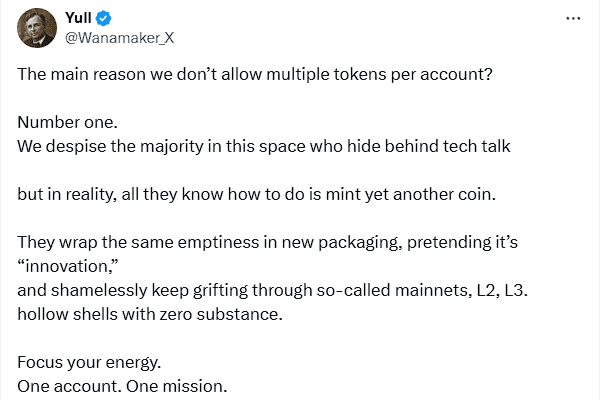This screenshot has width=600, height=400.
Task: Click the "Number one." line
Action: [67, 124]
